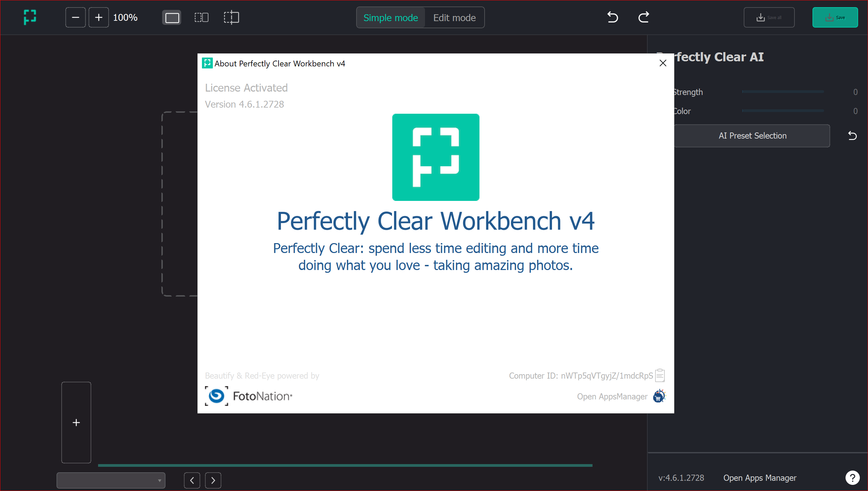Click the green filmstrip scrollbar
868x491 pixels.
(x=345, y=465)
